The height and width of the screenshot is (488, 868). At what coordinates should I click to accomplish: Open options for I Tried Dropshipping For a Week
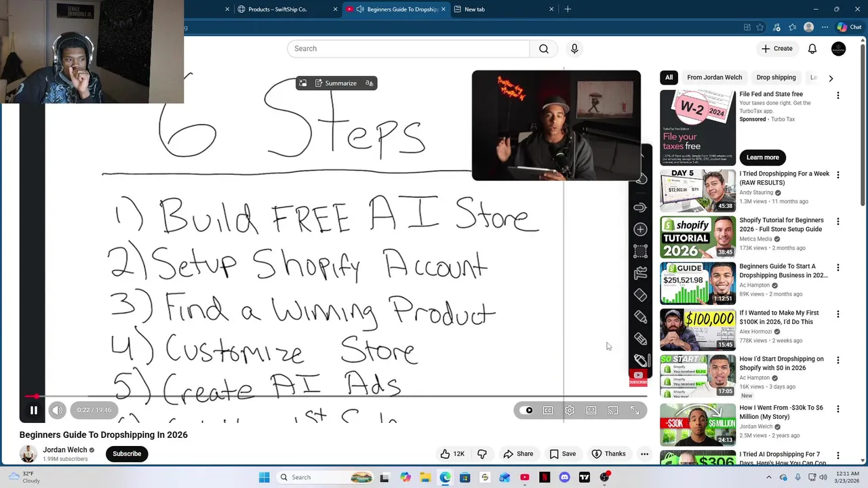[x=838, y=175]
